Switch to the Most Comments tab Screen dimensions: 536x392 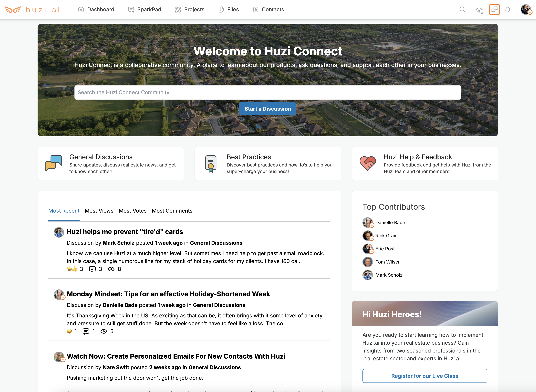172,211
